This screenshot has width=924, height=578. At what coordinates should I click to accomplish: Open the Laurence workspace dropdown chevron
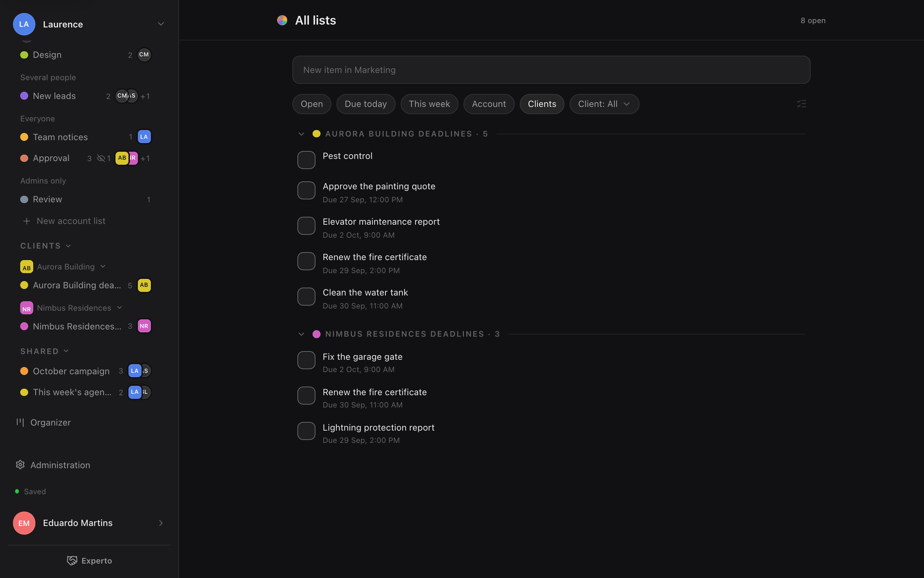(161, 24)
